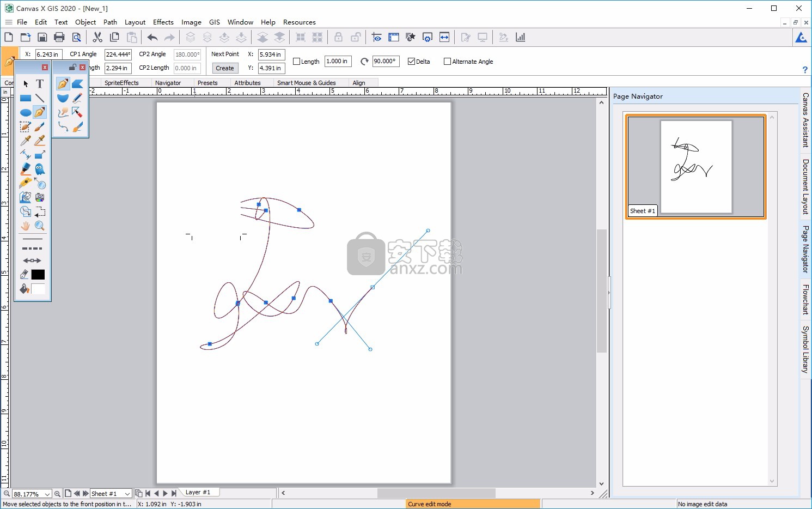Close the pen flyout palette
The width and height of the screenshot is (812, 509).
pos(82,68)
